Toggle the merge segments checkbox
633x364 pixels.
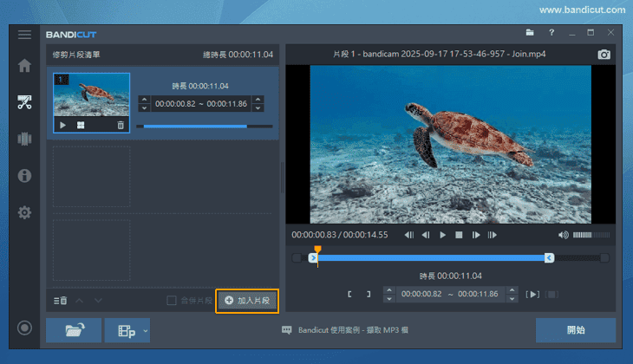(x=172, y=301)
